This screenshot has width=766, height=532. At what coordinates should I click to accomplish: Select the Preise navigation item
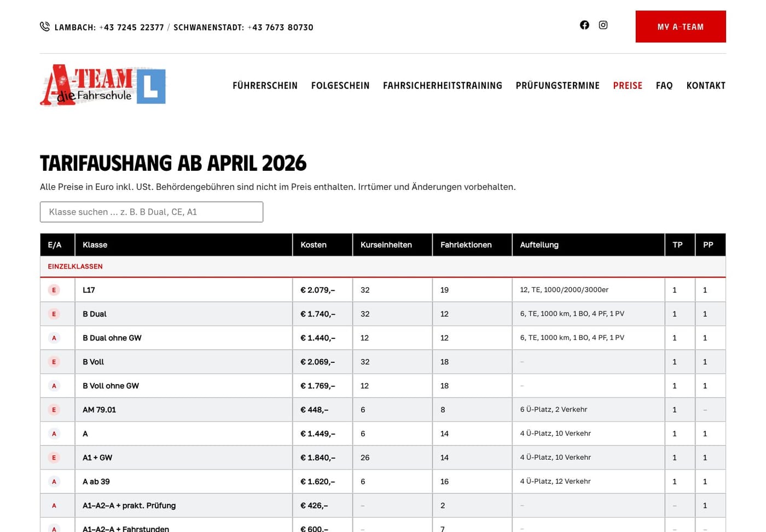point(628,85)
